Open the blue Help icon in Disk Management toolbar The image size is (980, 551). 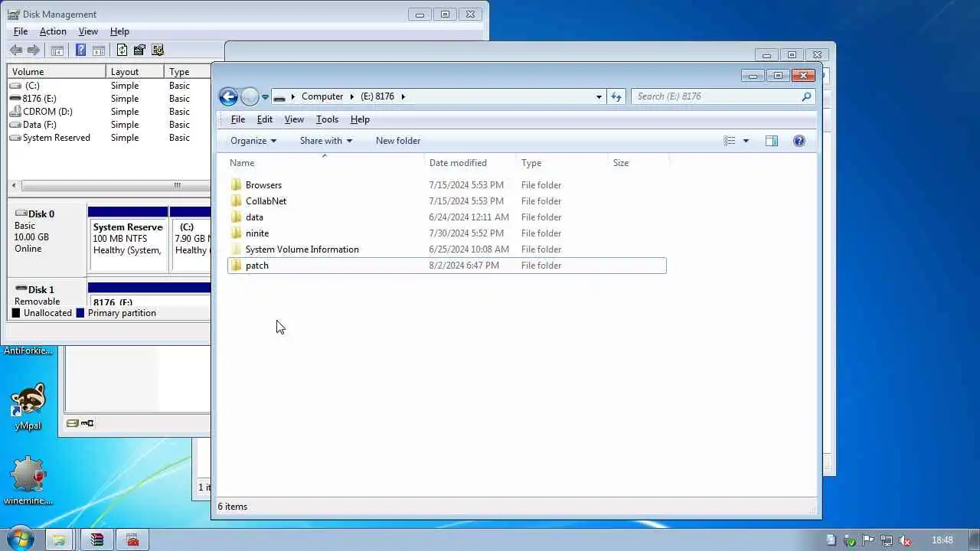click(x=80, y=51)
